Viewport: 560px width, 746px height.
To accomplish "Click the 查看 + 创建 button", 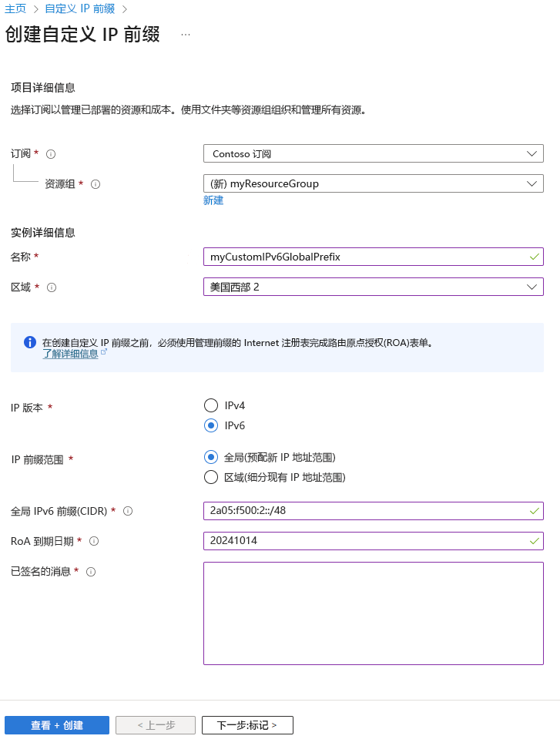I will (56, 724).
